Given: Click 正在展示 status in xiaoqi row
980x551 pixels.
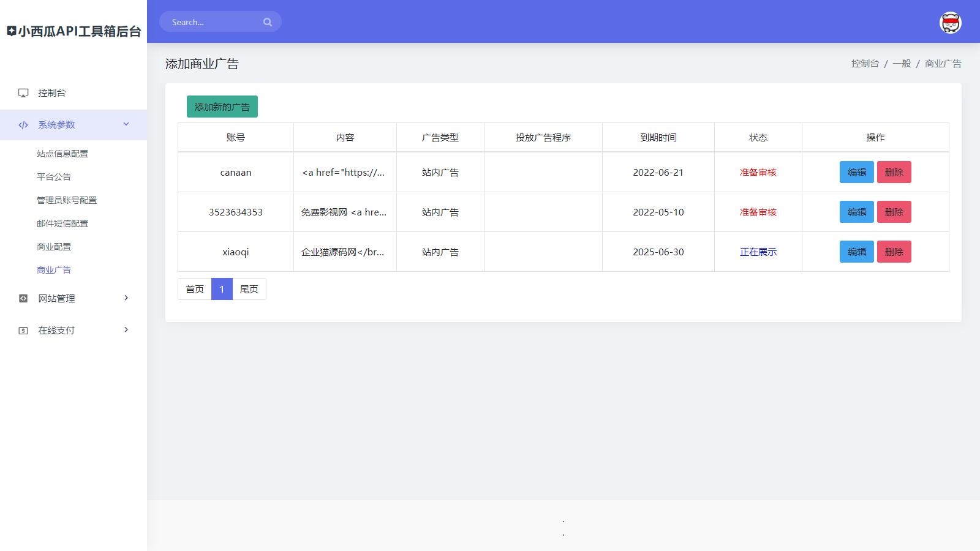Looking at the screenshot, I should click(758, 252).
